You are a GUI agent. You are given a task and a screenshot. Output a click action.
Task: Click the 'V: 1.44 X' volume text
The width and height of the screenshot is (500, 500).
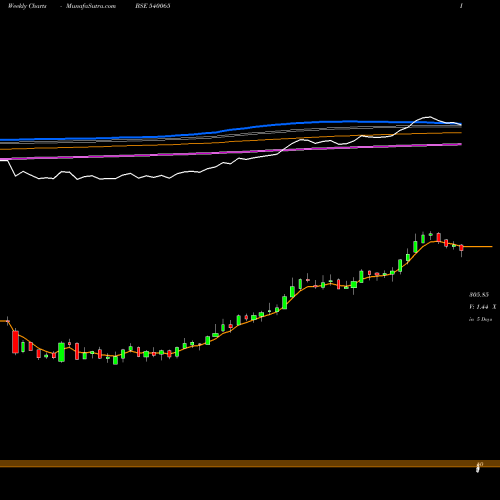point(482,307)
